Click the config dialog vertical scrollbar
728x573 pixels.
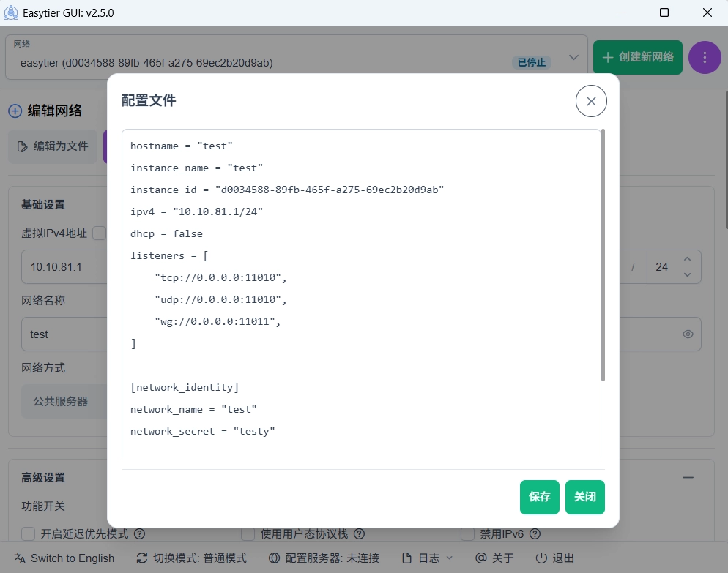(603, 256)
